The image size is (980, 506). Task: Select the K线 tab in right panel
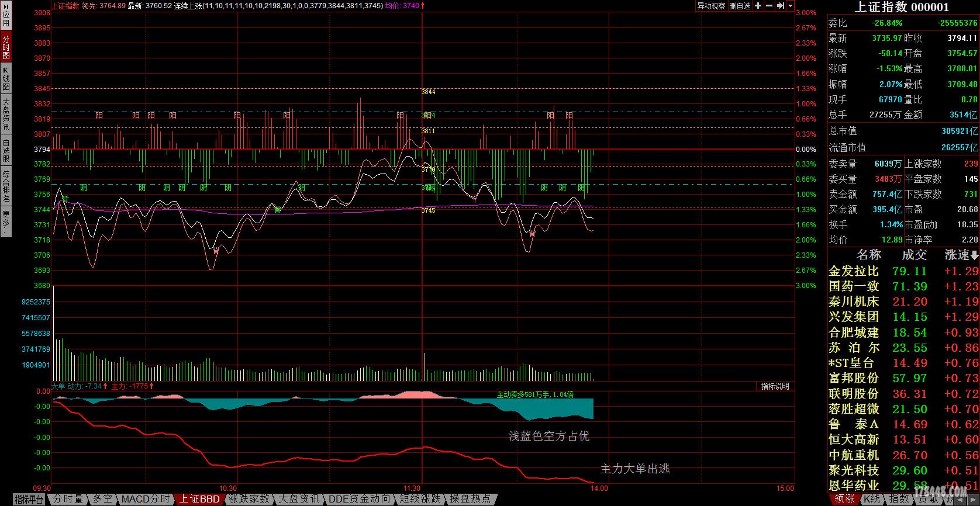pos(872,500)
